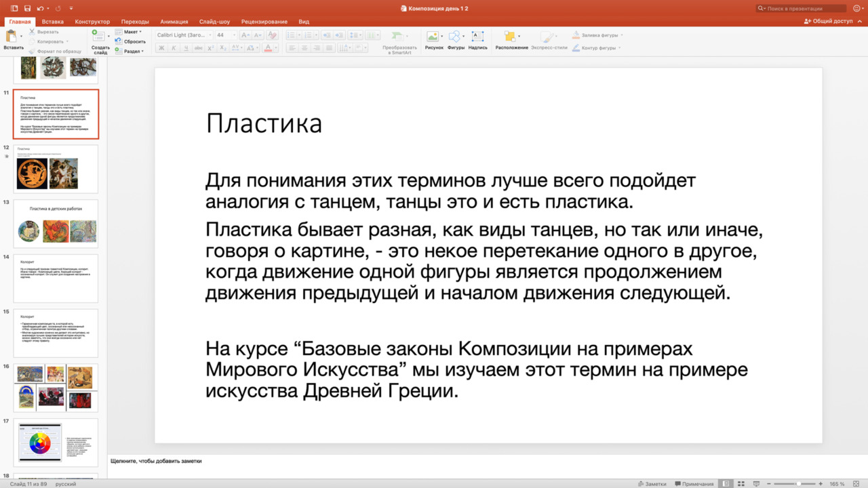This screenshot has width=868, height=488.
Task: Click the Расположение arrange icon
Action: click(509, 37)
